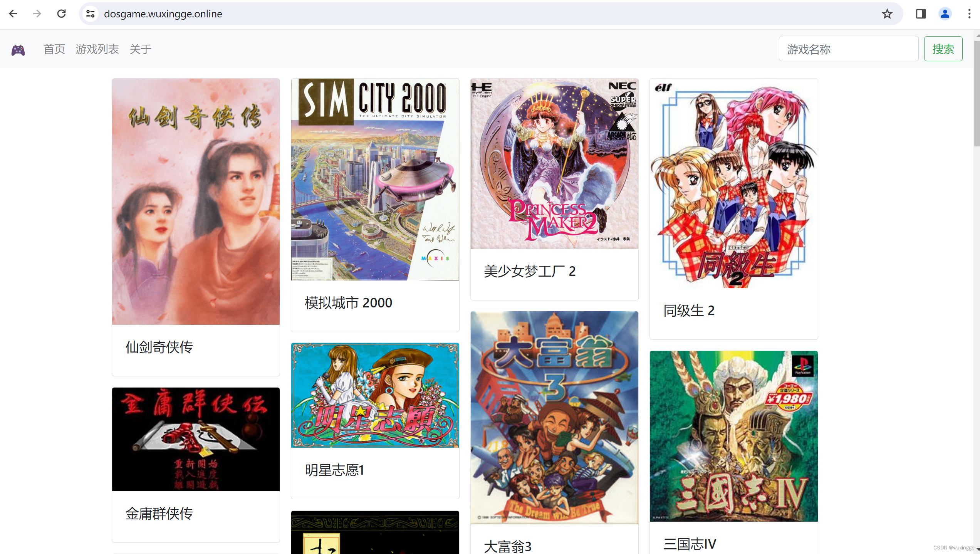
Task: Click 同级生 2 title text
Action: (x=689, y=311)
